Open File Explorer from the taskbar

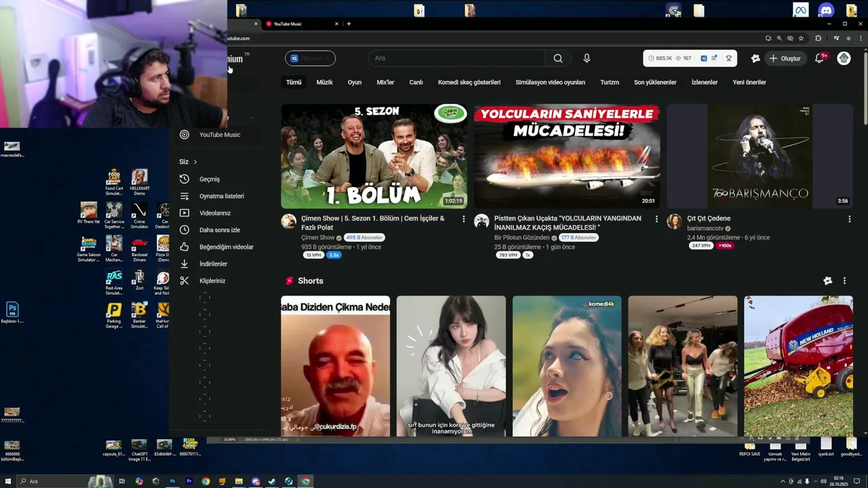coord(239,481)
